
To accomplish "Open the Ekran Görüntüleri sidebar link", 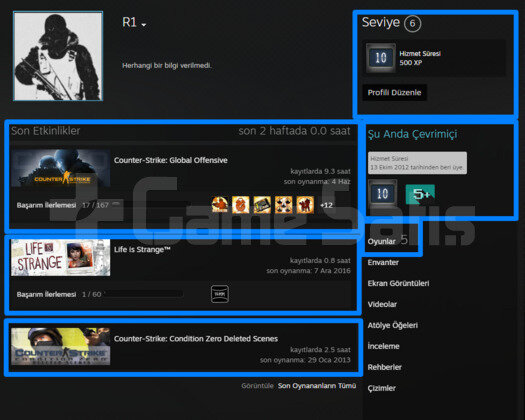I will click(x=398, y=283).
